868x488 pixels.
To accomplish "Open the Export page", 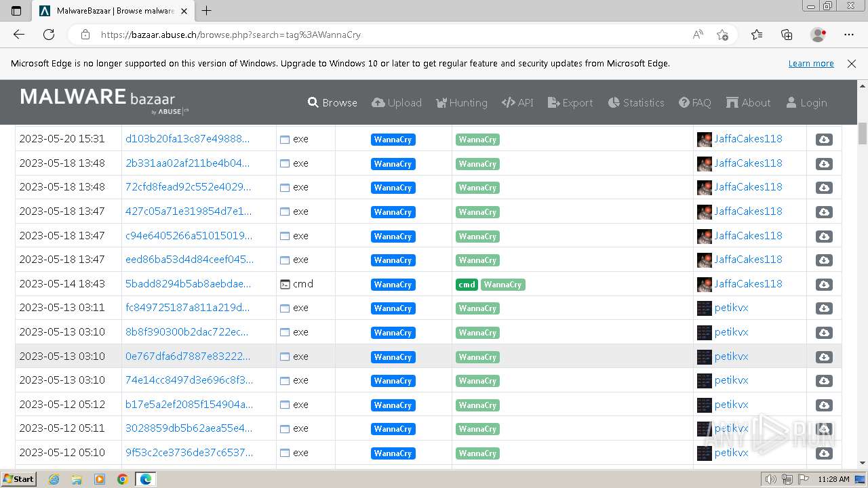I will click(x=570, y=103).
